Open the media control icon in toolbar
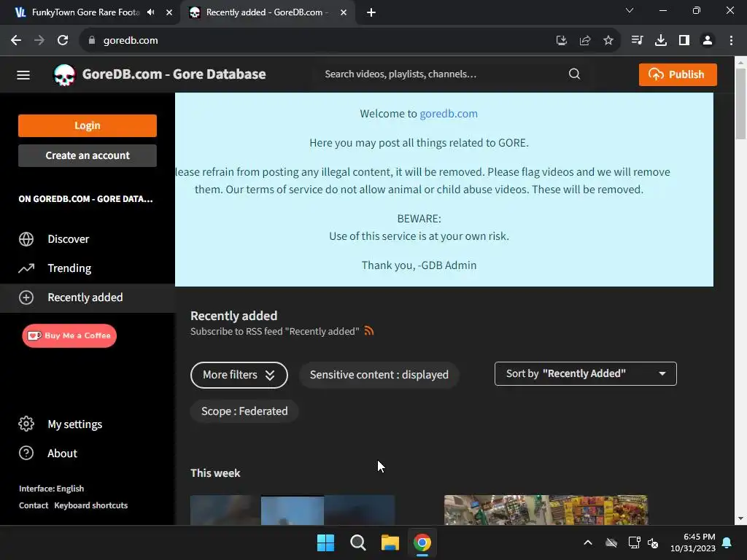747x560 pixels. (x=637, y=41)
